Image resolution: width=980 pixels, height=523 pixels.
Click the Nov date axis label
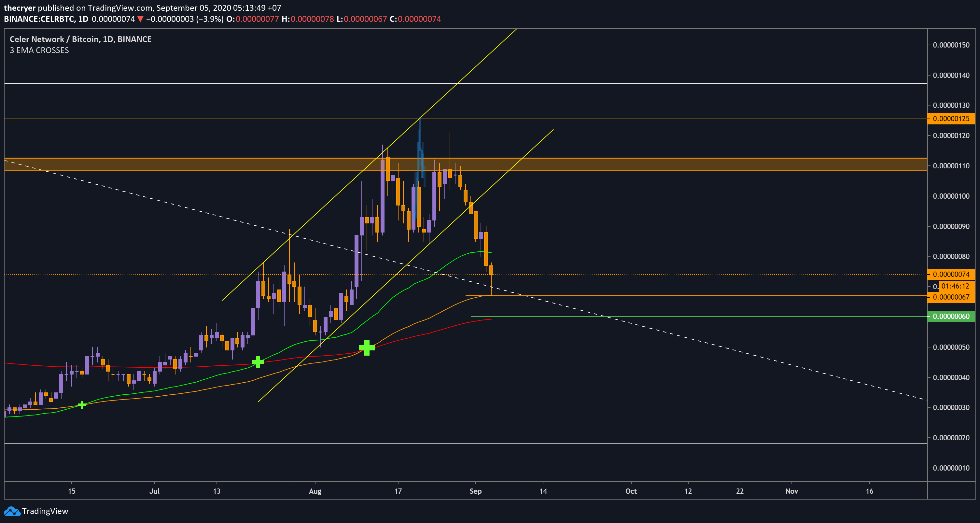pos(792,491)
